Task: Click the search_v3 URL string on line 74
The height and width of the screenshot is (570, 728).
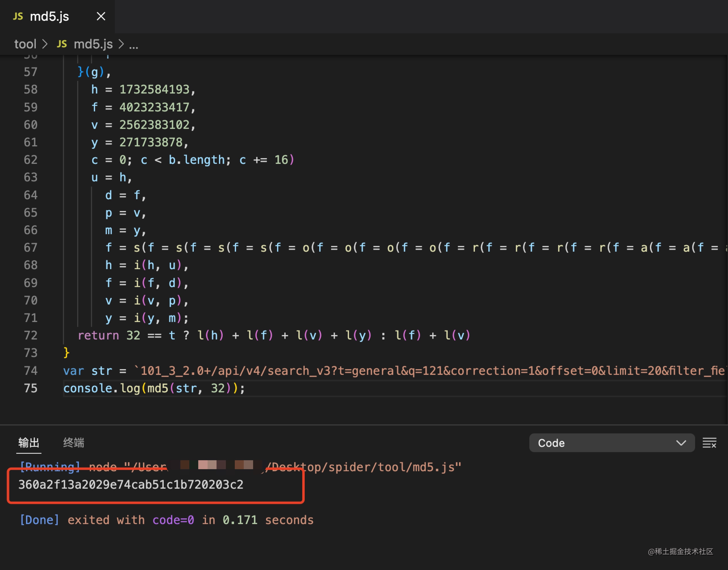Action: pyautogui.click(x=430, y=371)
